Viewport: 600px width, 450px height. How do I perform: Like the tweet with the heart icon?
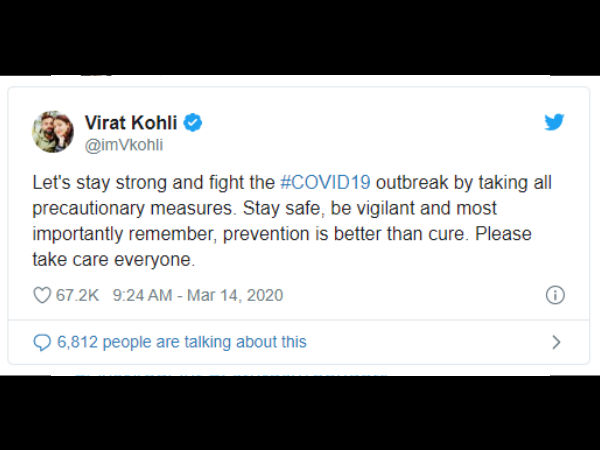[x=42, y=295]
